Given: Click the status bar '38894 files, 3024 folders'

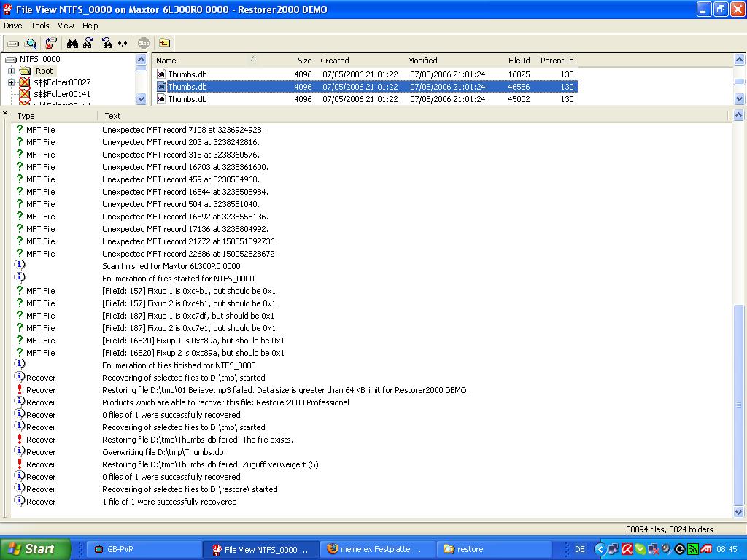Looking at the screenshot, I should point(669,529).
